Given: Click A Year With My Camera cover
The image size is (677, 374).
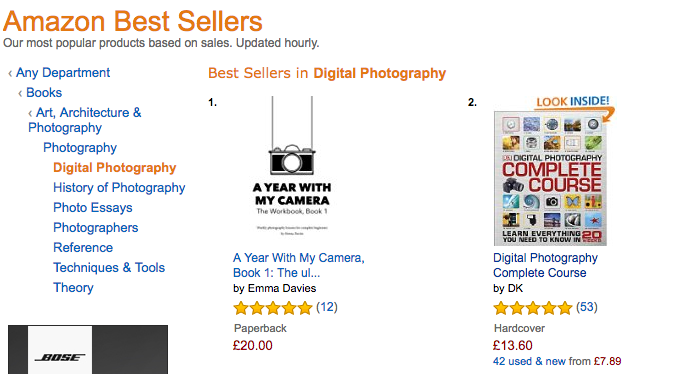Looking at the screenshot, I should 292,166.
